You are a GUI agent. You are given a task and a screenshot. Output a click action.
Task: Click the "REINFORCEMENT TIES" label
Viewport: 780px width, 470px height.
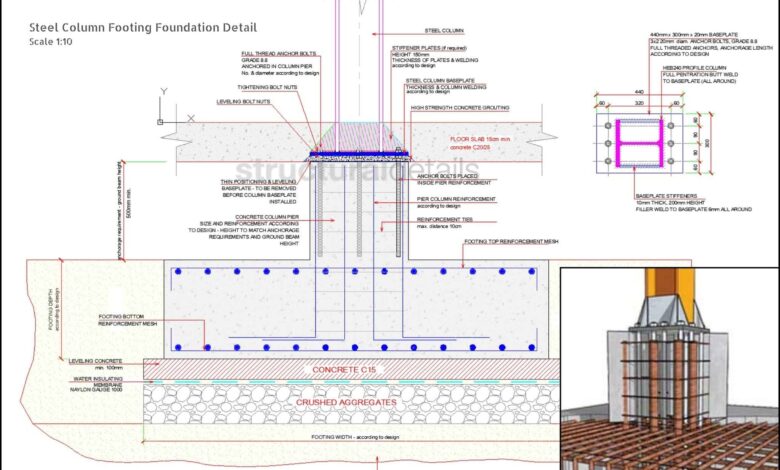tap(445, 220)
